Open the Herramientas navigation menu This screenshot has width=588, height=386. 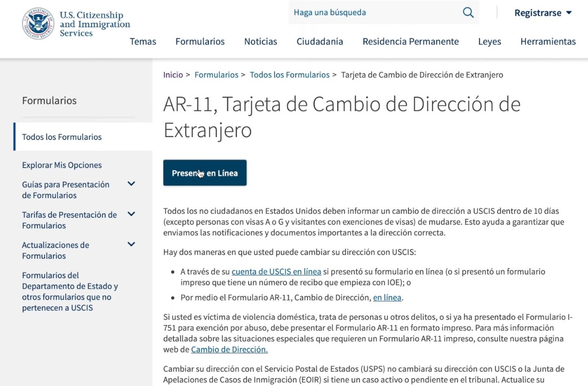(x=548, y=42)
